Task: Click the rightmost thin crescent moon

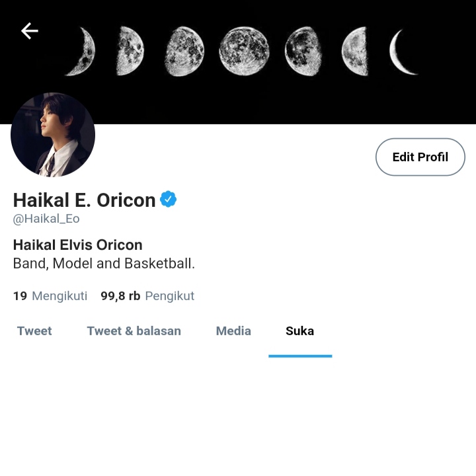Action: (403, 52)
